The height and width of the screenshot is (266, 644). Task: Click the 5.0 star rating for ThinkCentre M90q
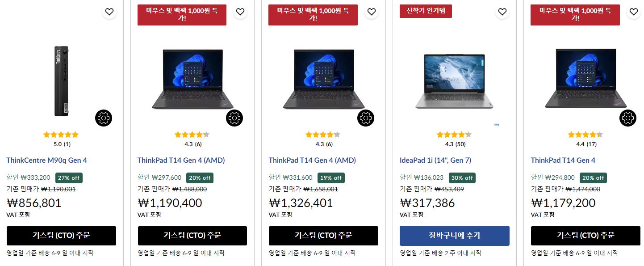tap(62, 139)
